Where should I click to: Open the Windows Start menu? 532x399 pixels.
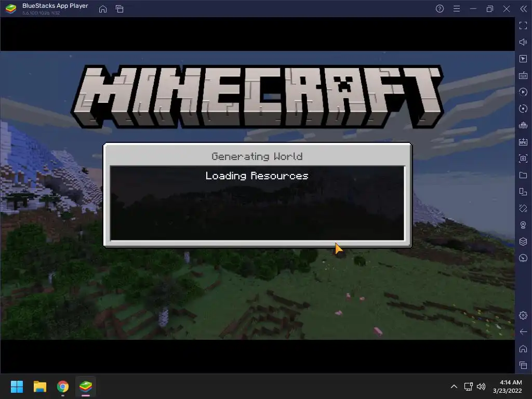(17, 387)
